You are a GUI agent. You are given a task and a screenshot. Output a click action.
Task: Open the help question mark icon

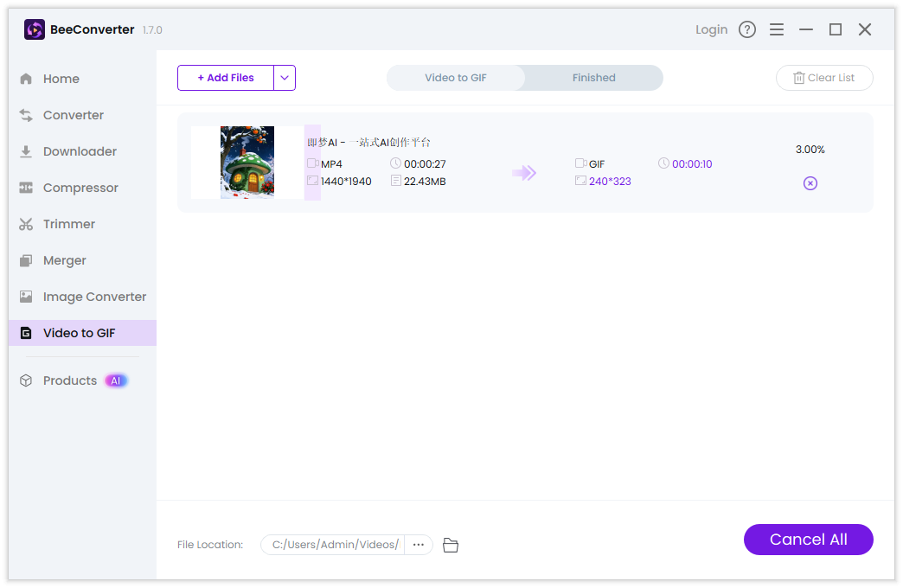[747, 29]
